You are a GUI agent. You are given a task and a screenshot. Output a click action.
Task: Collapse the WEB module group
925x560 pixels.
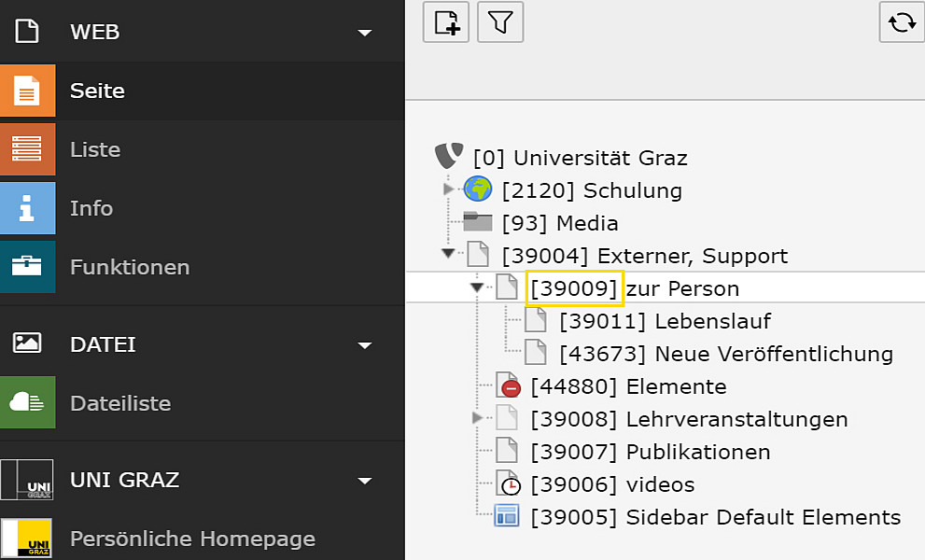[365, 33]
